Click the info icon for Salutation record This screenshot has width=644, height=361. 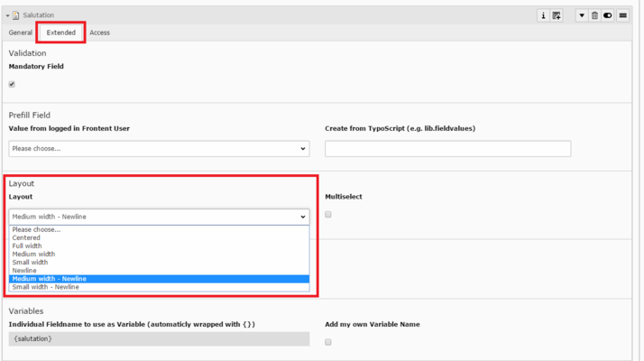pos(543,15)
